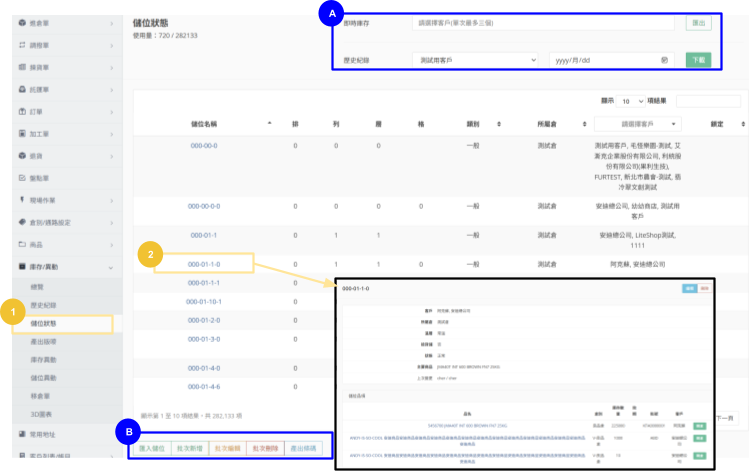Screen dimensions: 749x471
Task: Click the 加工單 sidebar icon
Action: 22,133
